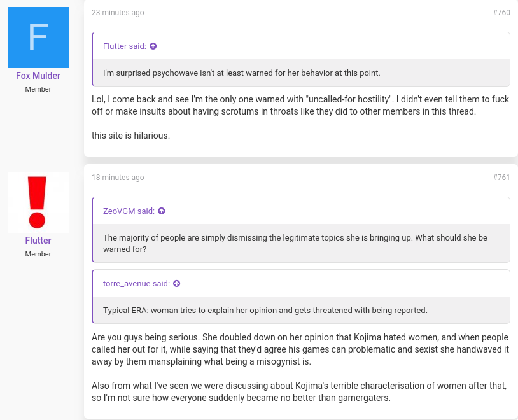Click the 'Member' label under Fox Mulder
The height and width of the screenshot is (420, 518).
[x=38, y=89]
